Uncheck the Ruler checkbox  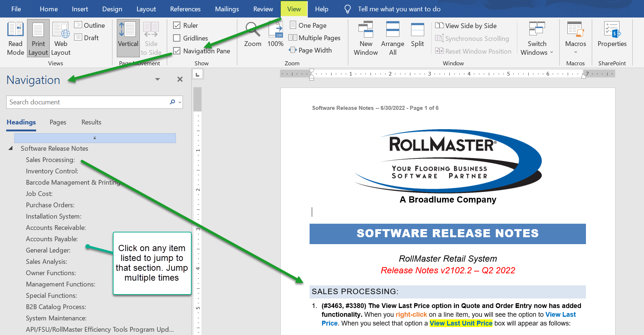pyautogui.click(x=177, y=25)
